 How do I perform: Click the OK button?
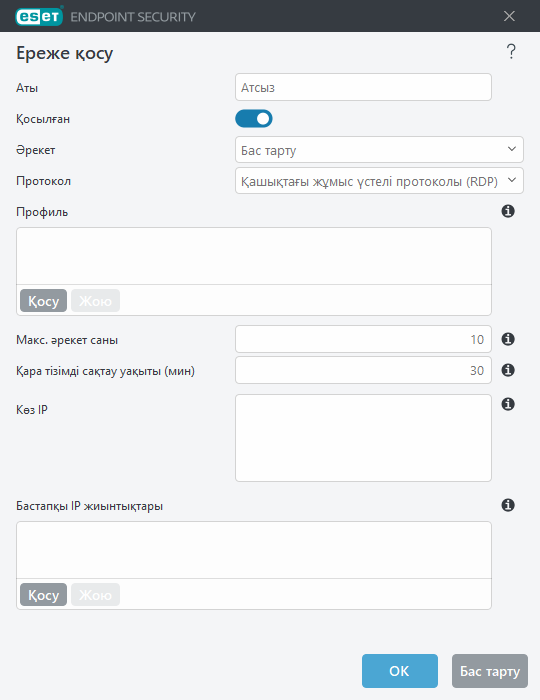click(x=400, y=671)
